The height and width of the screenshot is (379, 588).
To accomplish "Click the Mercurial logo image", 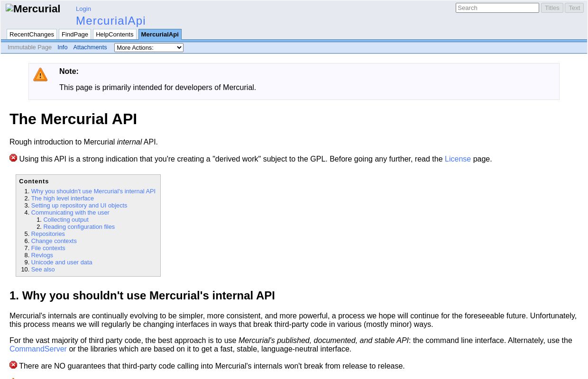I will (33, 9).
